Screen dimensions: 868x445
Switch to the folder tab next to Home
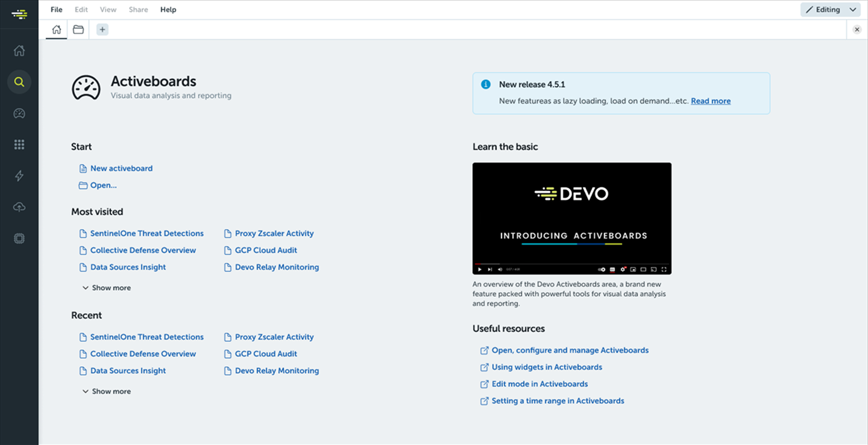[78, 28]
